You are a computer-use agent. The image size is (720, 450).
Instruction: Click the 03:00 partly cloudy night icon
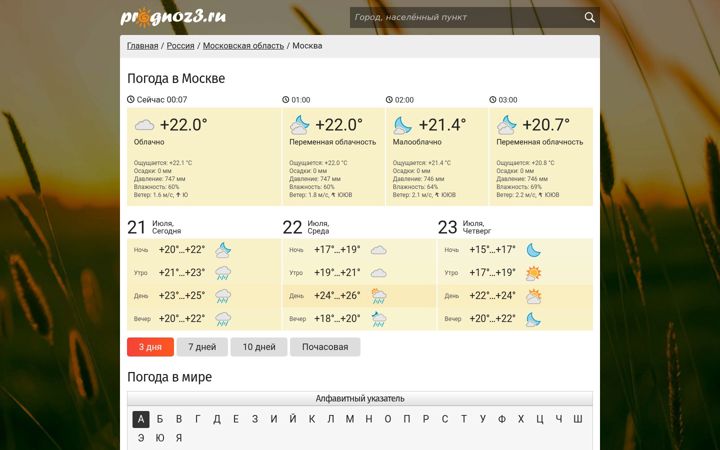507,125
